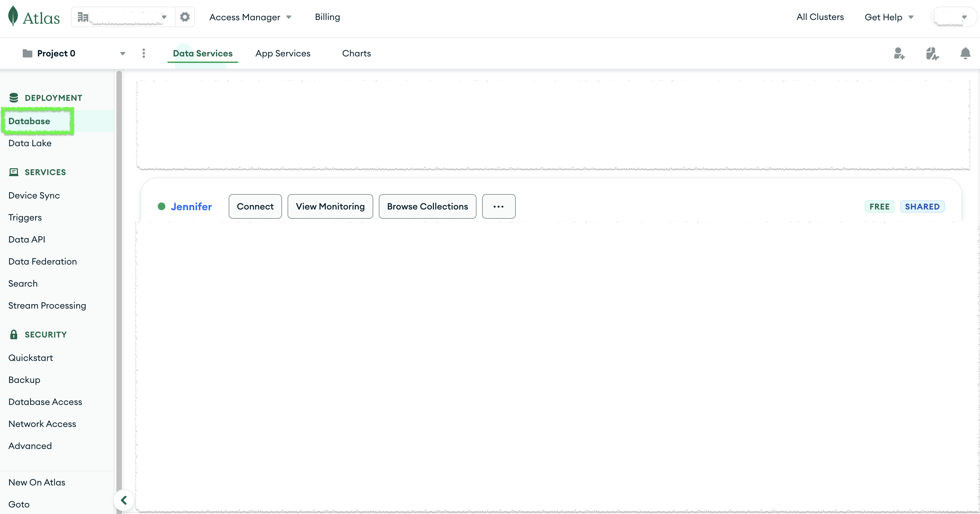Open project options three-dot menu

[144, 53]
